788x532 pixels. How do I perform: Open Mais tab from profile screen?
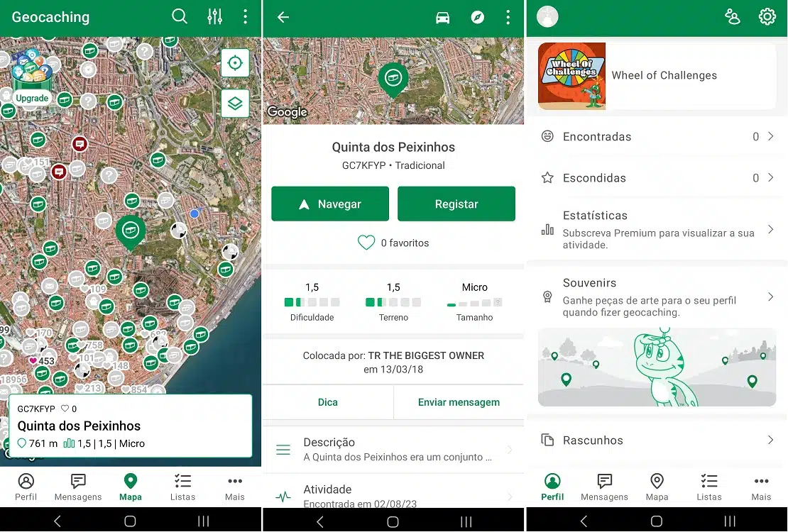tap(761, 487)
